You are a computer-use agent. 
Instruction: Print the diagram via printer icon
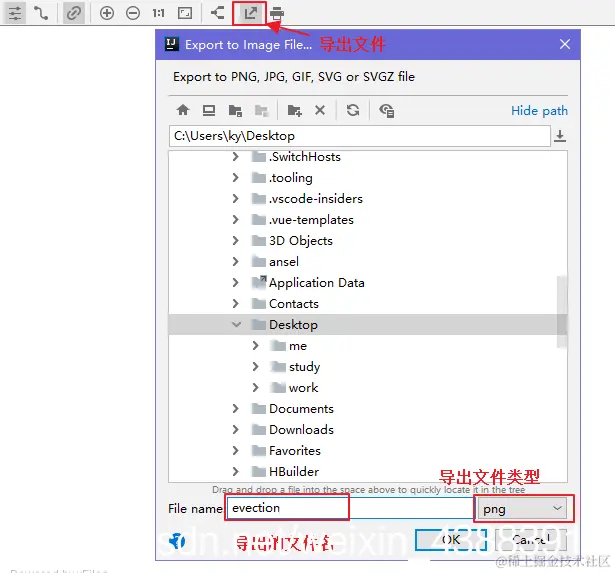tap(277, 13)
